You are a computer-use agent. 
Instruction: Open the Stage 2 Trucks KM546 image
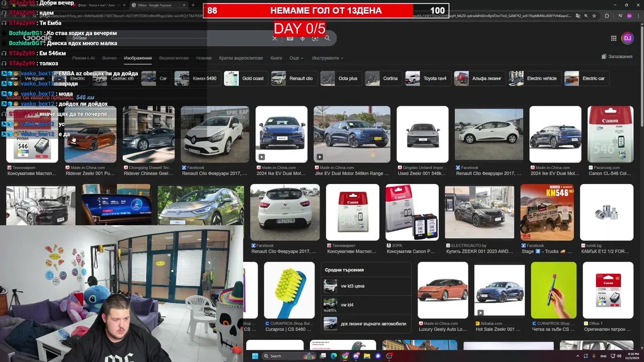click(547, 212)
